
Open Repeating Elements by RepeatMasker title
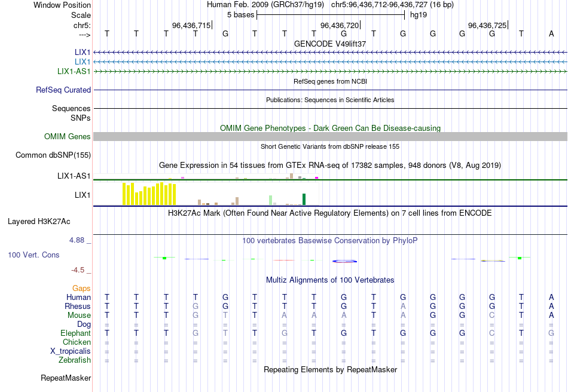[x=330, y=369]
